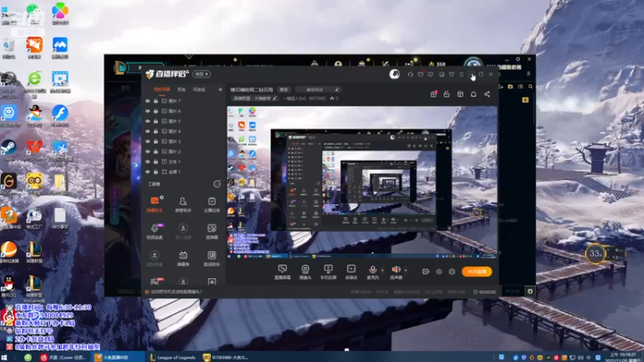The height and width of the screenshot is (362, 644).
Task: Open the mode pill beside 直播伴侣 logo
Action: (202, 74)
